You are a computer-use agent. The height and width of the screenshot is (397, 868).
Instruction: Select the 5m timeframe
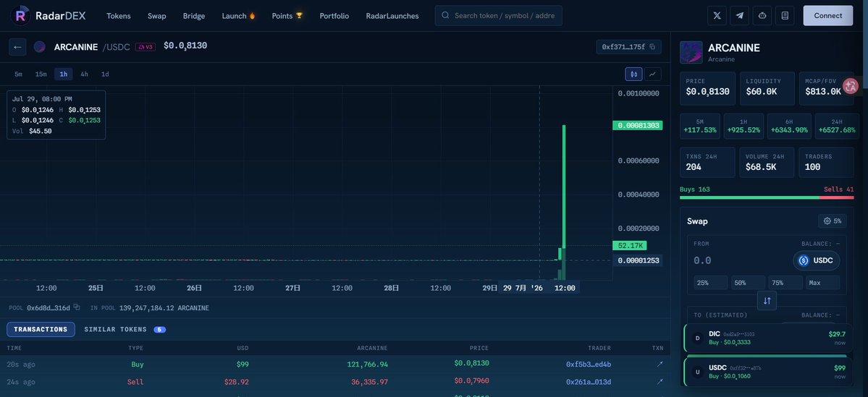point(18,74)
